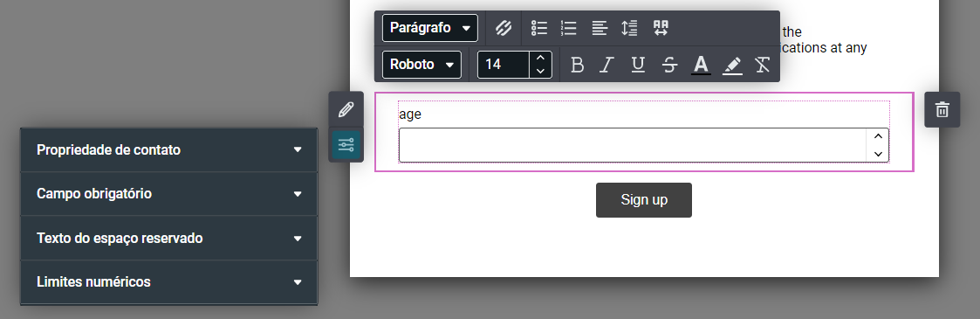980x319 pixels.
Task: Apply numbered list formatting
Action: pyautogui.click(x=569, y=27)
